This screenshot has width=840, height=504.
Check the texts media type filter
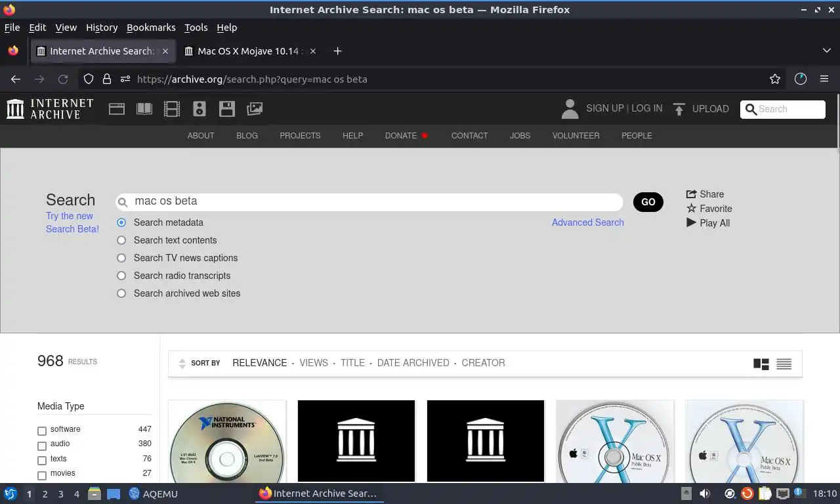pos(42,461)
